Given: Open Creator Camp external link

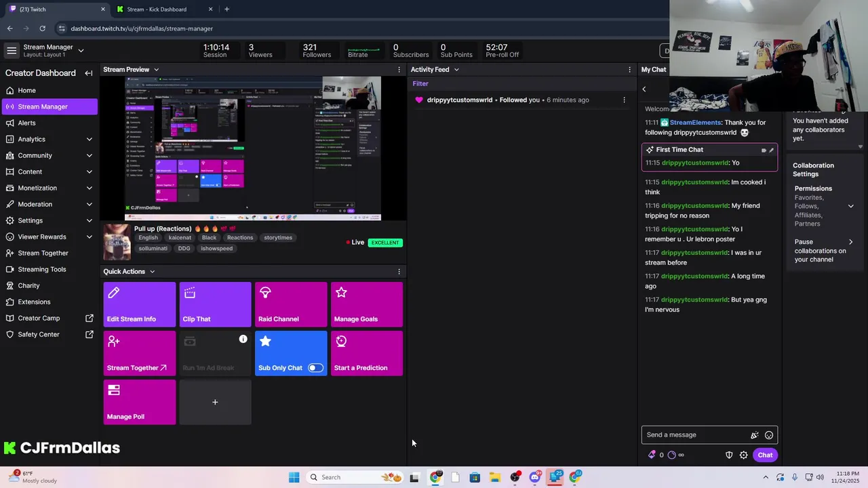Looking at the screenshot, I should (x=49, y=318).
